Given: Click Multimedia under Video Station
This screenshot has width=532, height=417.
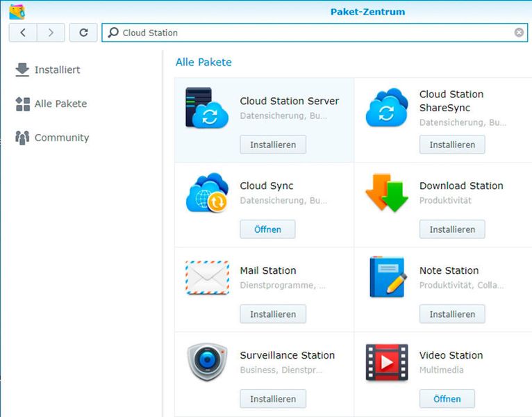Looking at the screenshot, I should click(441, 370).
